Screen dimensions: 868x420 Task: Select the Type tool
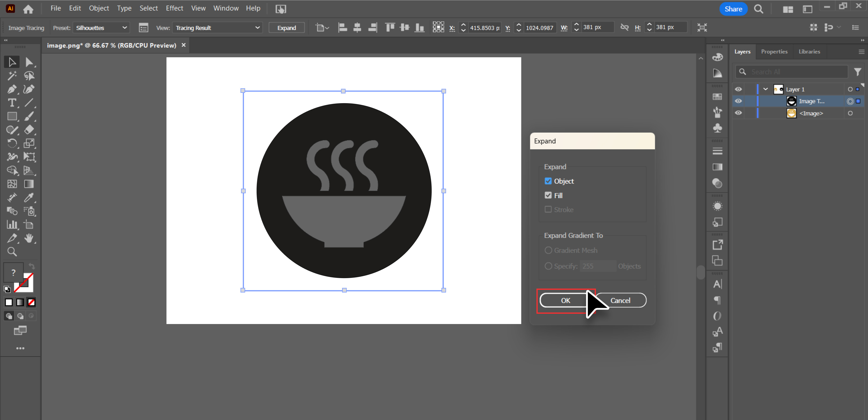tap(12, 103)
